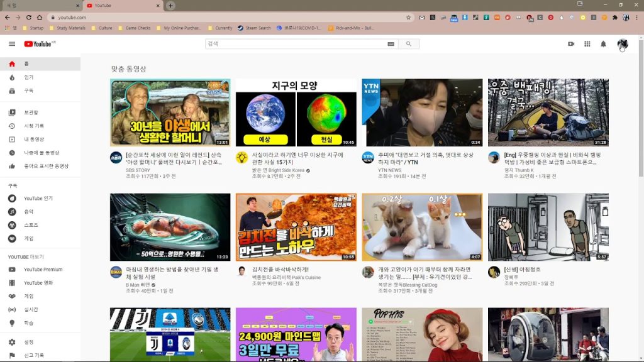
Task: Play the 지구의 모양 Earth video thumbnail
Action: [x=296, y=112]
